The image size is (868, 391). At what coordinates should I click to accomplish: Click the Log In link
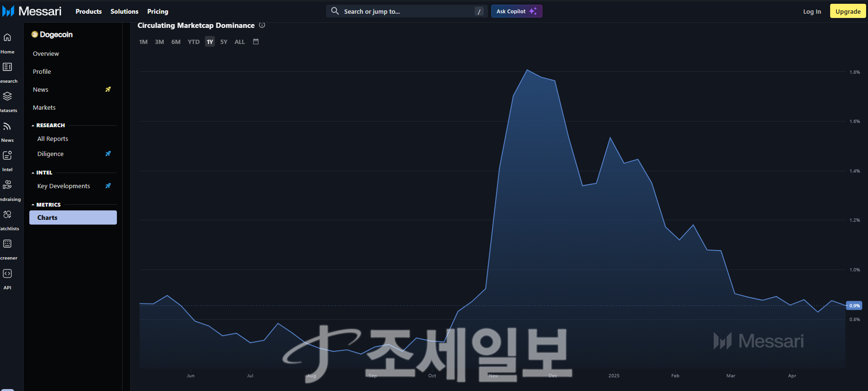(812, 11)
